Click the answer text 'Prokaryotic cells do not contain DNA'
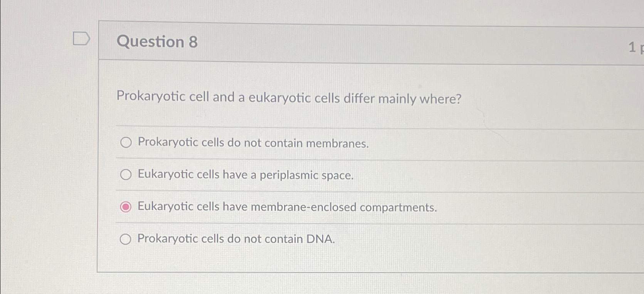The height and width of the screenshot is (294, 644). point(236,239)
